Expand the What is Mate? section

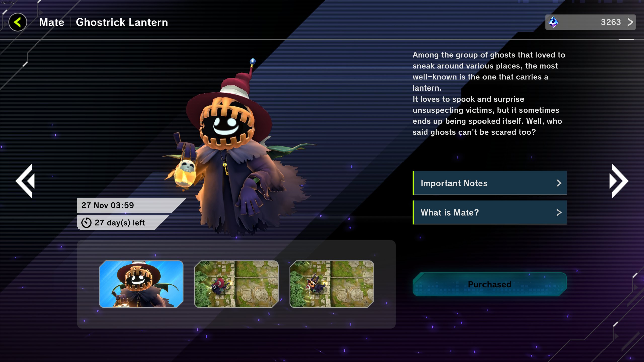coord(490,212)
